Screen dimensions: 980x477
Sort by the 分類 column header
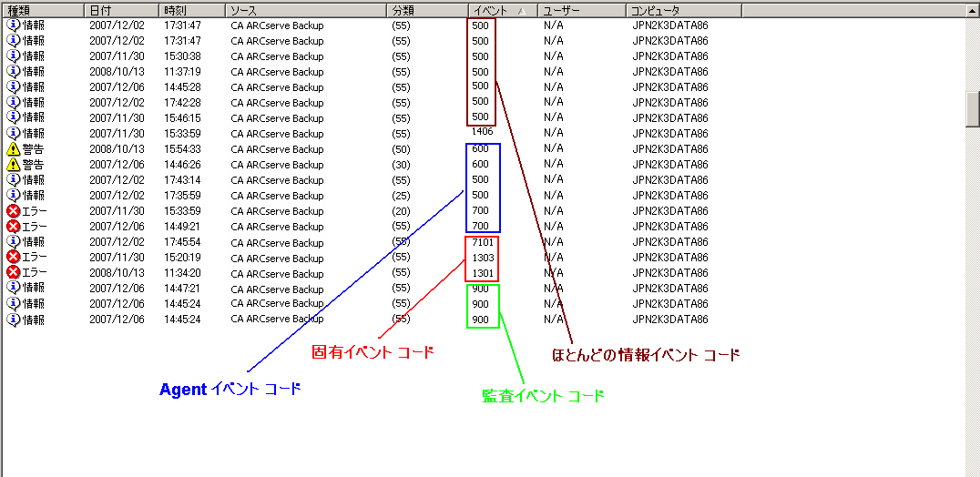427,10
